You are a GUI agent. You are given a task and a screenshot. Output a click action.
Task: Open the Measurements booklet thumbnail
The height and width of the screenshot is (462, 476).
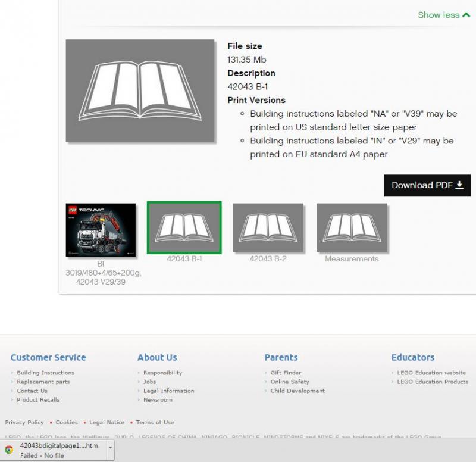(x=352, y=227)
